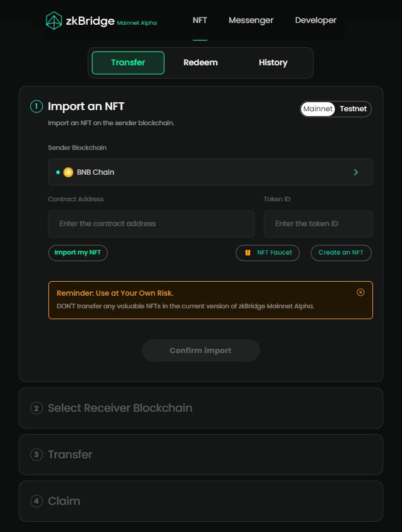Click the zkBridge title text
Screen dimensions: 402x532
click(90, 21)
